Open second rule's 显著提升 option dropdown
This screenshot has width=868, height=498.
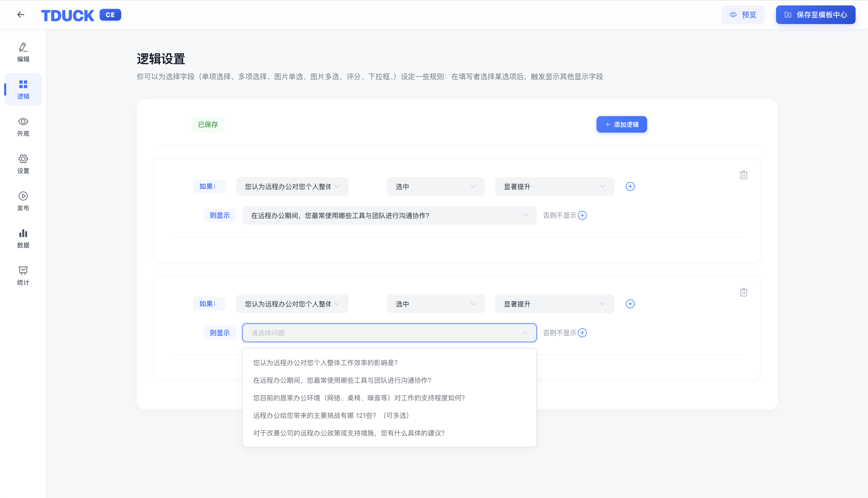[x=555, y=304]
